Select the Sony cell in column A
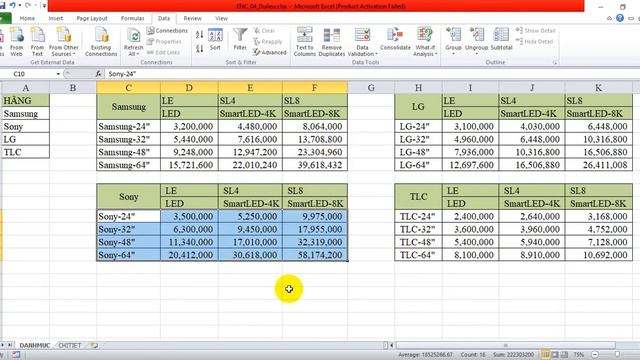Viewport: 640px width, 360px height. (x=25, y=127)
